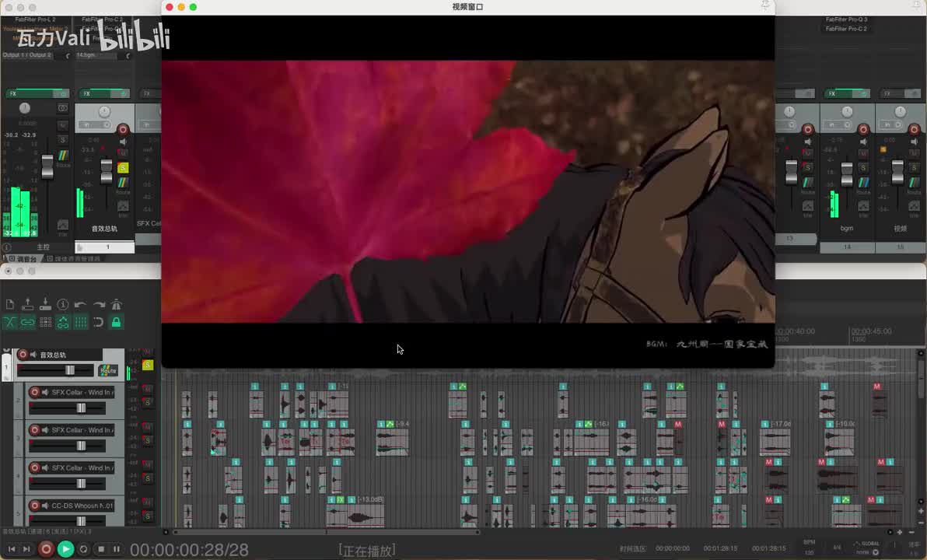The width and height of the screenshot is (927, 560).
Task: Open the save project download icon
Action: 45,305
